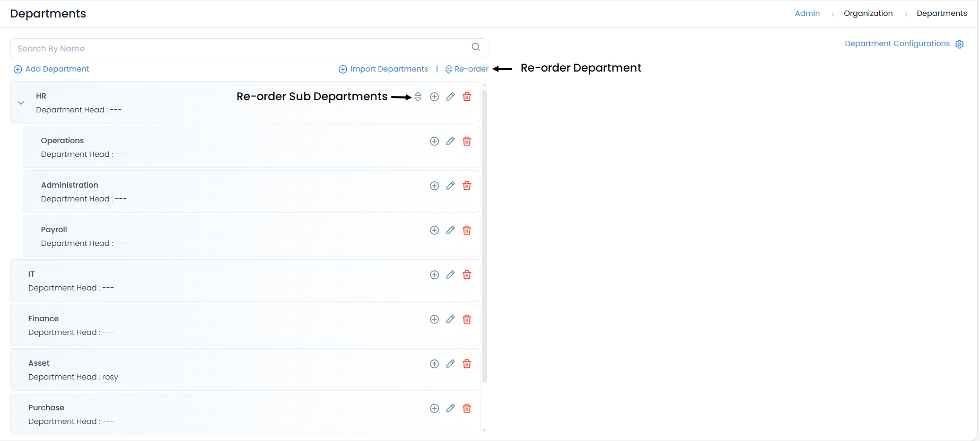The image size is (980, 441).
Task: Click re-order sub departments icon in HR row
Action: click(418, 96)
